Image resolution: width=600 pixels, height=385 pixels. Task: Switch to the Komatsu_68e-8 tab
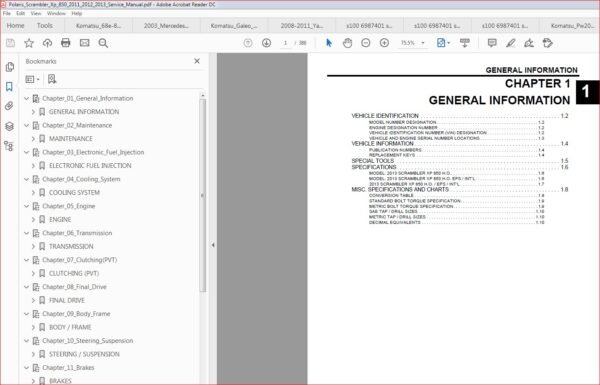coord(98,26)
